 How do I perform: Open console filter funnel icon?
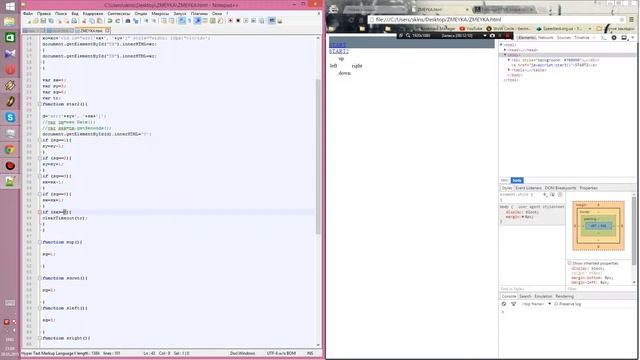click(513, 304)
